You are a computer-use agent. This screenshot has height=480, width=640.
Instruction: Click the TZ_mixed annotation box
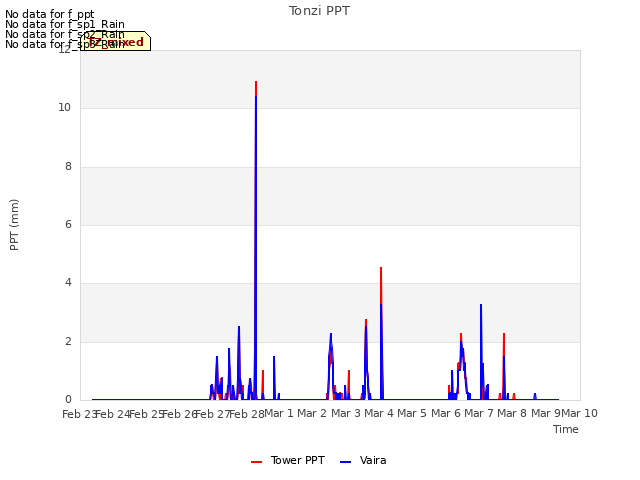click(x=116, y=41)
